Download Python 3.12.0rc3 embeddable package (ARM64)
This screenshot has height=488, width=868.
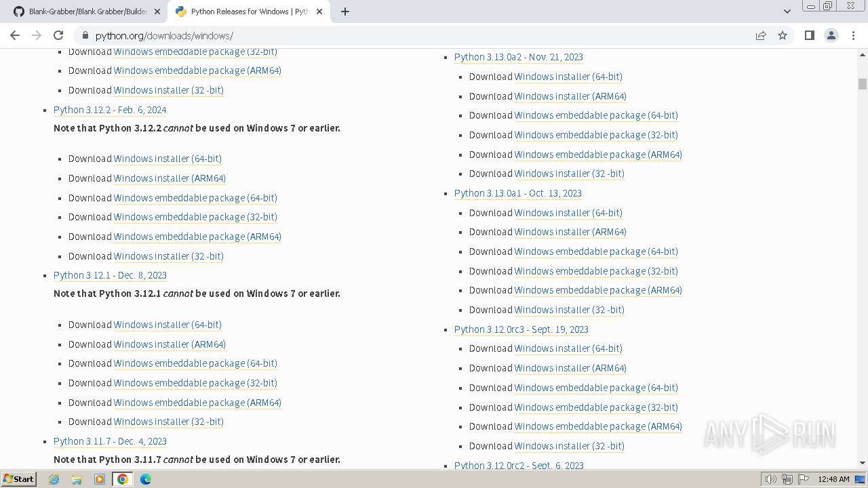pos(598,426)
